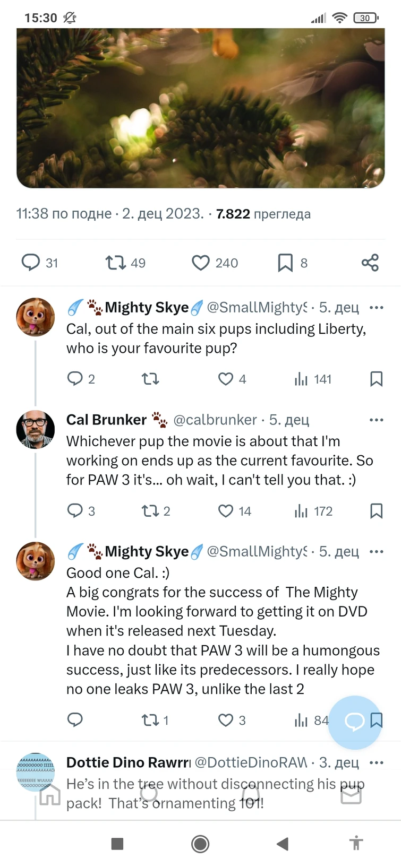Go to the Home feed
The image size is (401, 868).
pyautogui.click(x=50, y=795)
